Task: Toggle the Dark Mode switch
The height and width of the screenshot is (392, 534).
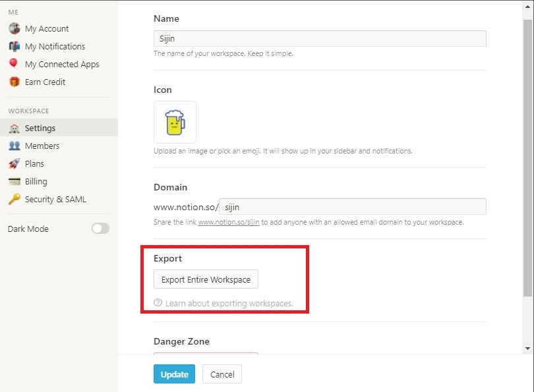Action: [100, 229]
